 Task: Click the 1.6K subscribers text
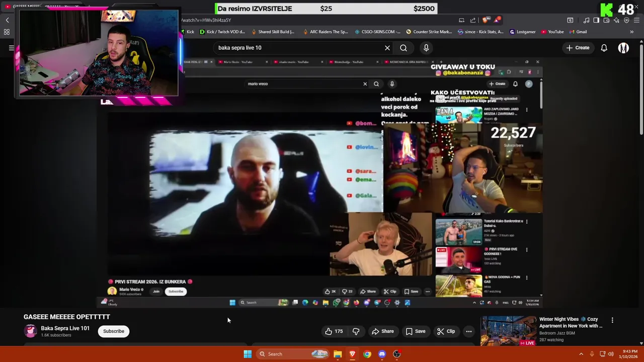[x=56, y=335]
